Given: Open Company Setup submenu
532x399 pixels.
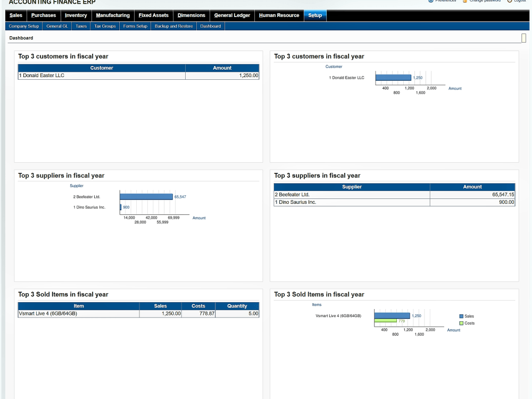Looking at the screenshot, I should coord(24,26).
